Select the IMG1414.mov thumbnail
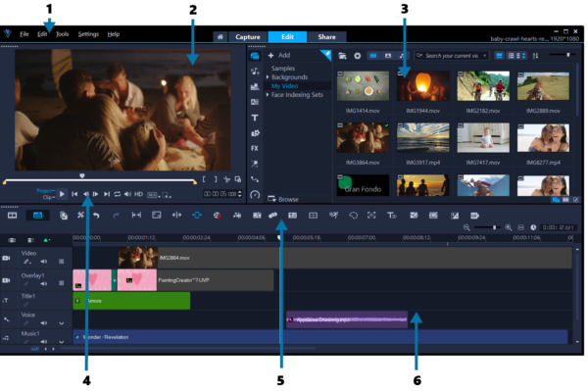This screenshot has height=391, width=588. click(363, 86)
